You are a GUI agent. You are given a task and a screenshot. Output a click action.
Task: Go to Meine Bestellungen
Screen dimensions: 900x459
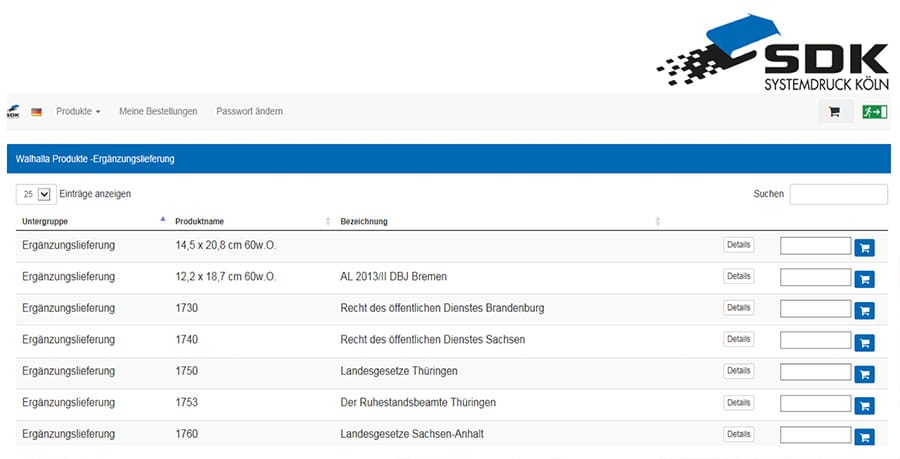[x=158, y=111]
